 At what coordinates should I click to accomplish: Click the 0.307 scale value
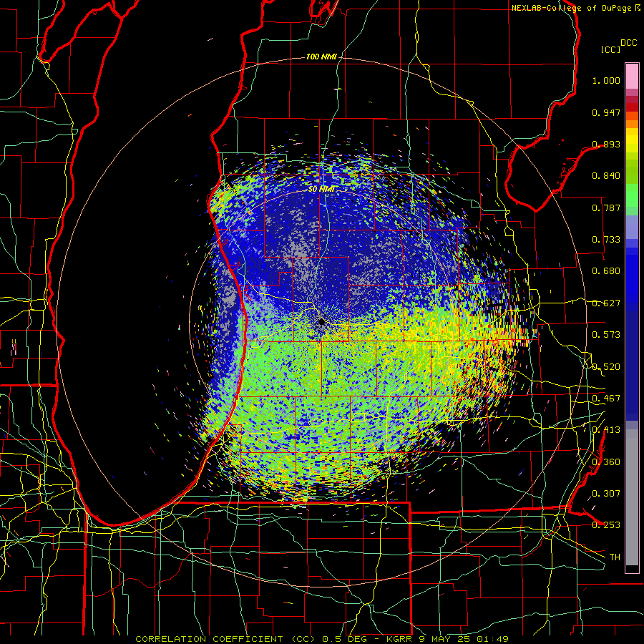[606, 494]
